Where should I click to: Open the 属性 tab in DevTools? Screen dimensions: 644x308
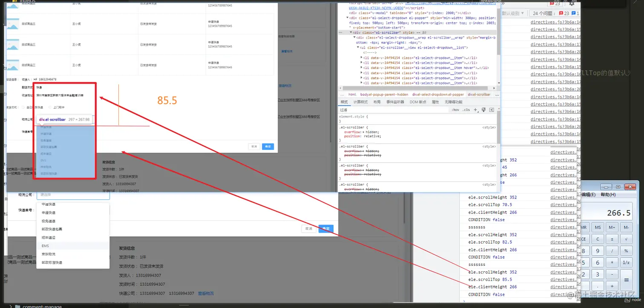coord(435,102)
